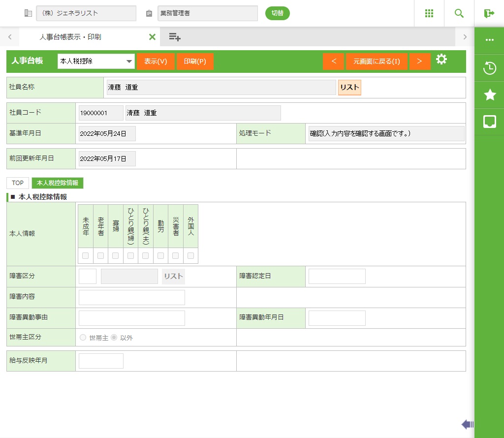Toggle the 外国人 checkbox
Viewport: 504px width, 438px height.
click(190, 255)
